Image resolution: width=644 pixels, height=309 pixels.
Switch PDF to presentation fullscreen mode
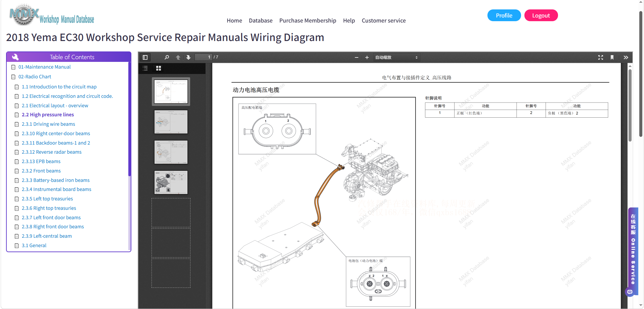point(601,57)
